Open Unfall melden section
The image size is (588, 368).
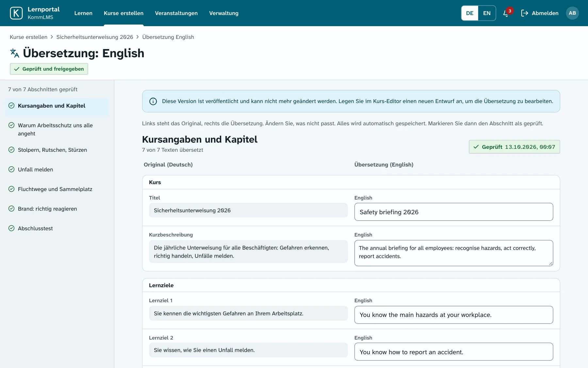point(57,169)
